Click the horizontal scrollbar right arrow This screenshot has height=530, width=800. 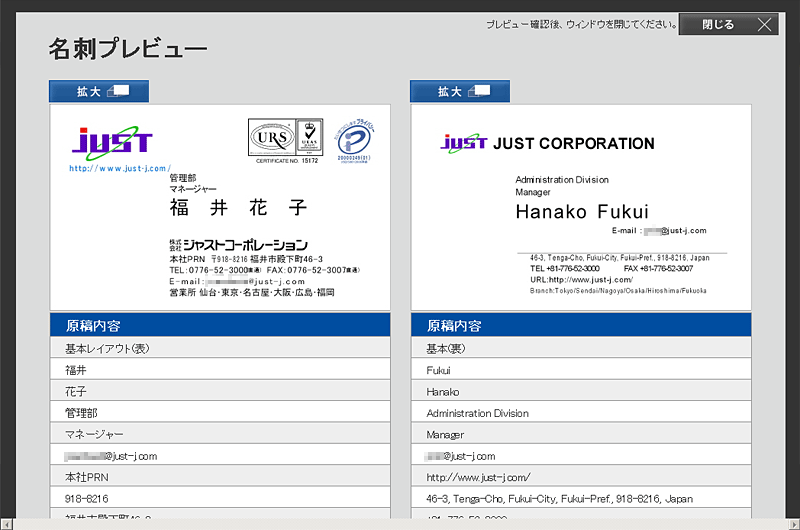tap(794, 524)
